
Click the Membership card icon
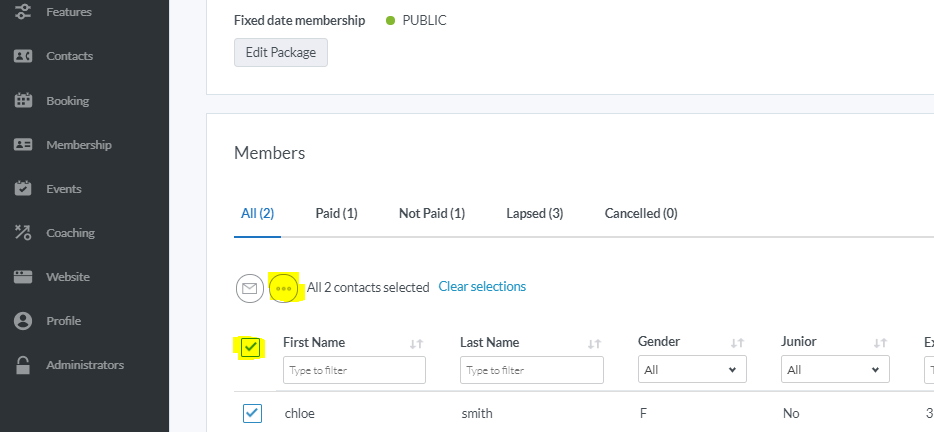click(23, 144)
